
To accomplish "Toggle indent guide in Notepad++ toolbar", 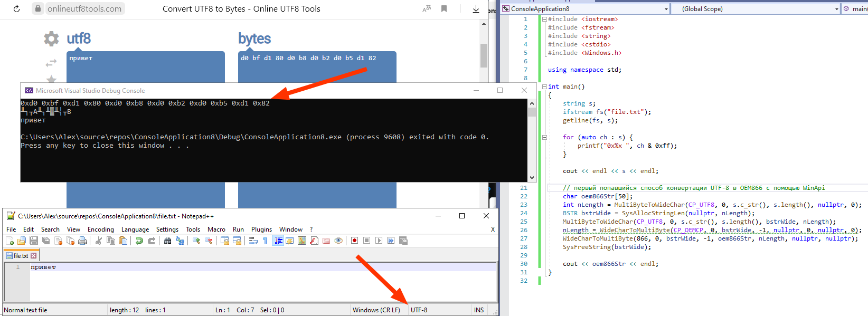I will coord(278,241).
